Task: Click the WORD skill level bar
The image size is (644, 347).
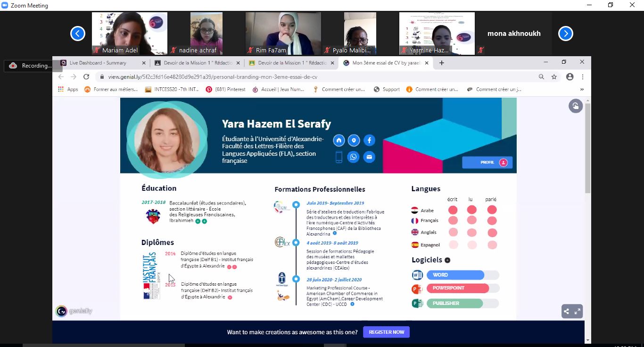Action: [x=455, y=275]
